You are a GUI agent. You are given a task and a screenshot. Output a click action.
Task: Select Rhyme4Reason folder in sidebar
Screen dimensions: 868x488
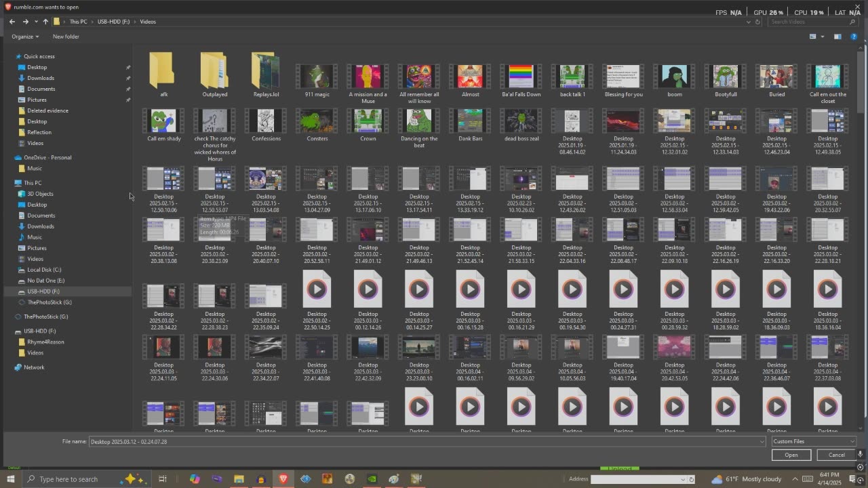45,342
